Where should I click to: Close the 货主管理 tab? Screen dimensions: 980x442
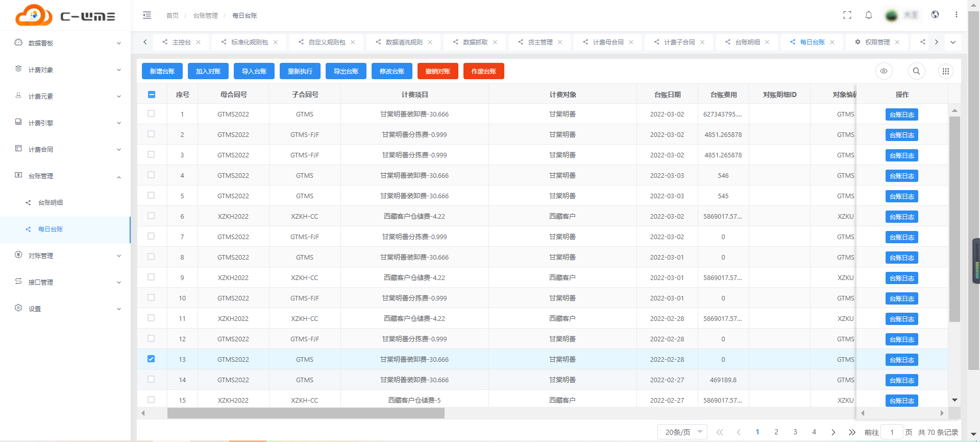560,42
